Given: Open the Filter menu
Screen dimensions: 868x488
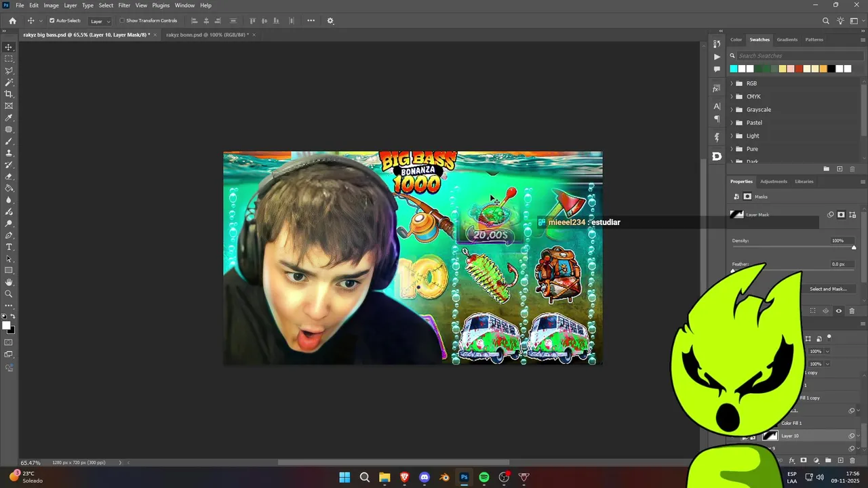Looking at the screenshot, I should click(124, 5).
